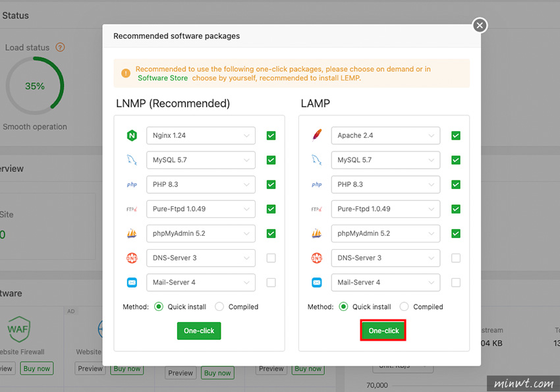The width and height of the screenshot is (560, 392).
Task: Click the Nginx logo icon in LNMP
Action: pyautogui.click(x=132, y=136)
